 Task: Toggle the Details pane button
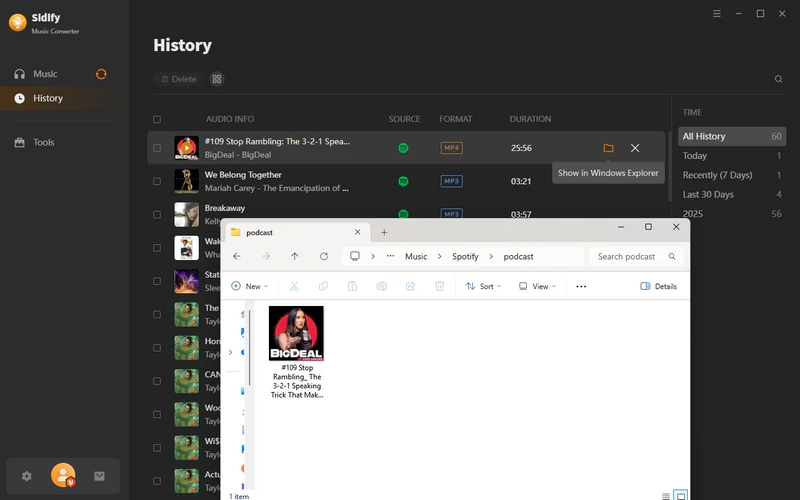coord(658,286)
